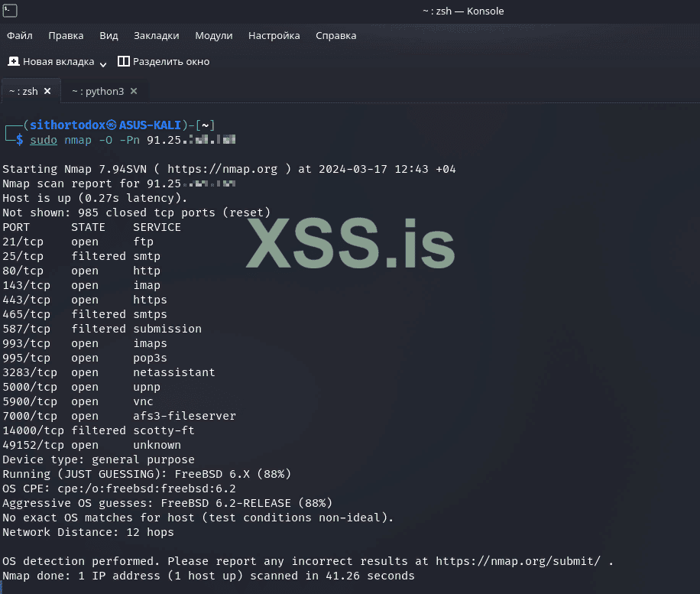700x594 pixels.
Task: Click the https://nmap.org URL in output
Action: [x=222, y=169]
